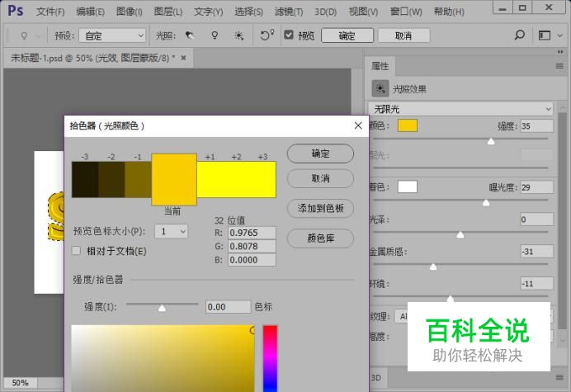Open the 编辑(E) menu

coord(90,12)
